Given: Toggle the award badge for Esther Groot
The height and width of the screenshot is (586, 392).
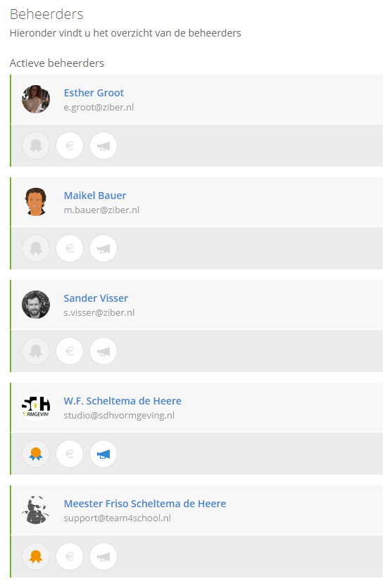Looking at the screenshot, I should (36, 146).
